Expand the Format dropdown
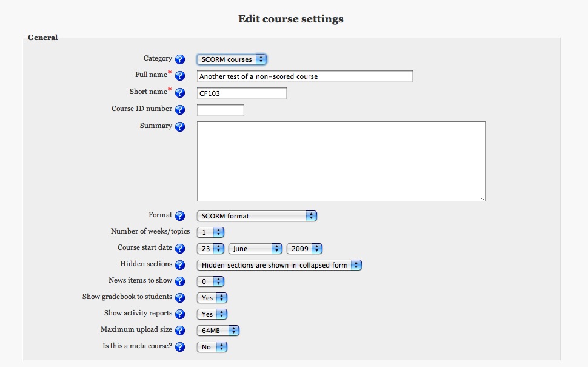The width and height of the screenshot is (588, 367). click(257, 216)
